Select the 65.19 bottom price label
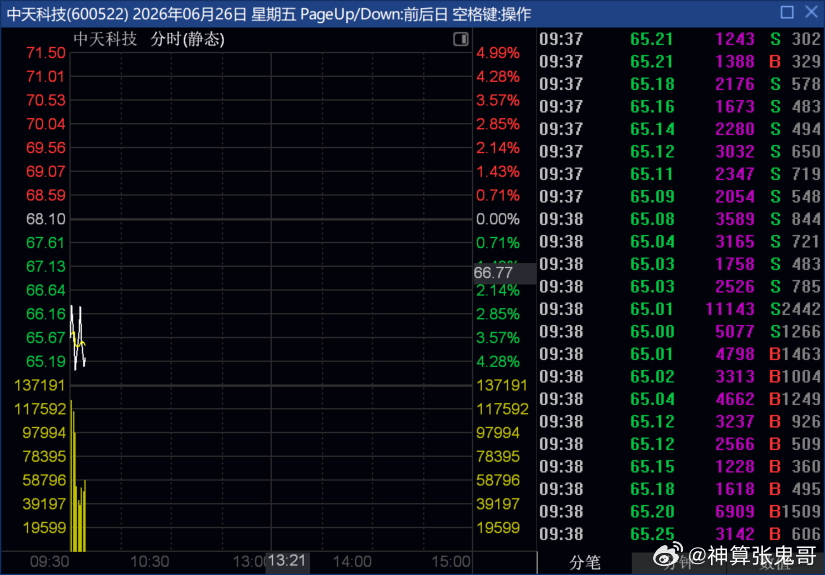This screenshot has height=575, width=825. pos(46,361)
